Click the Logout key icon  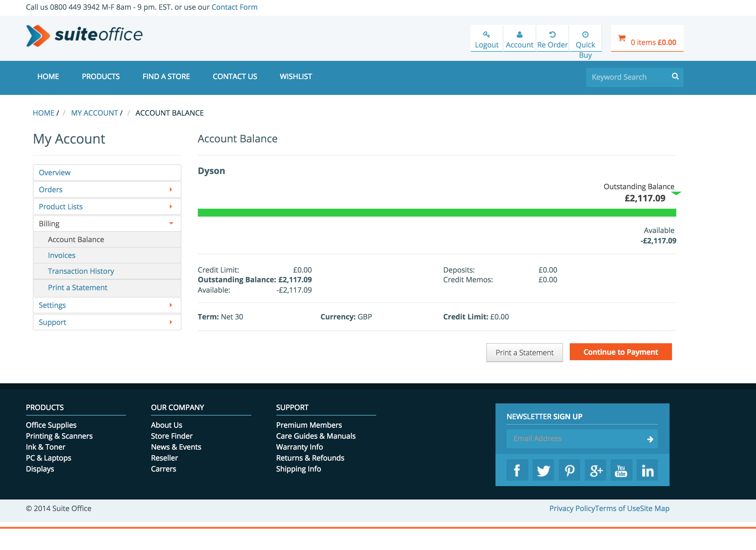pyautogui.click(x=486, y=34)
